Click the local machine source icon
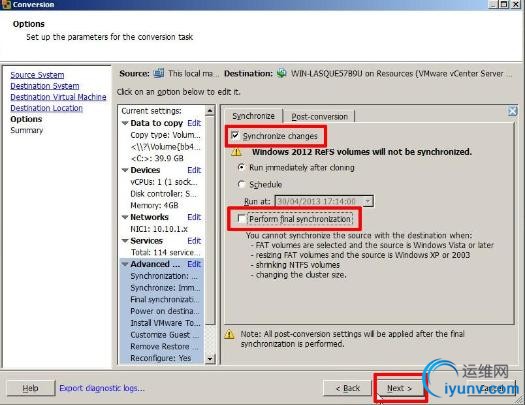525x405 pixels. coord(159,73)
